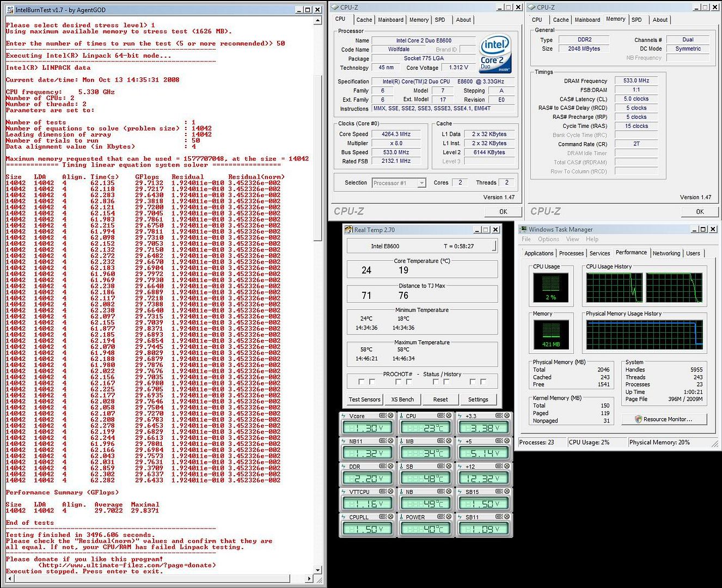Close the +5 voltage gadget
Screen dimensions: 722x588
click(507, 441)
